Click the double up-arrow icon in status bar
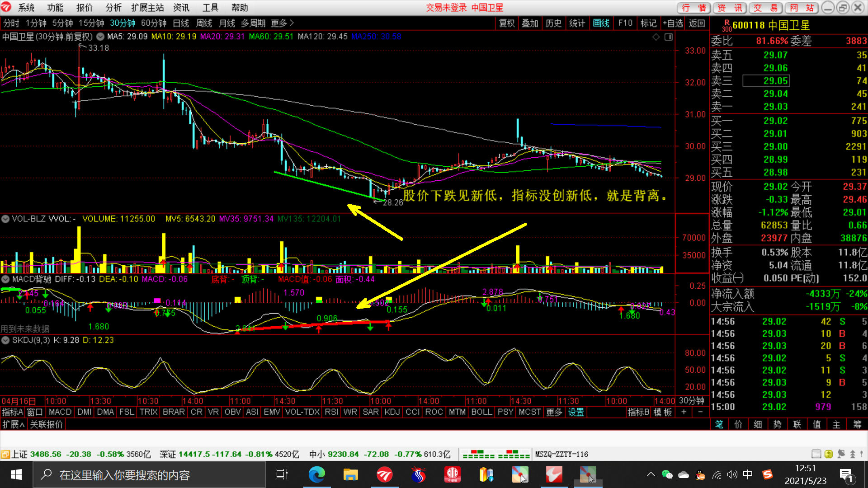This screenshot has height=488, width=868. (x=853, y=454)
